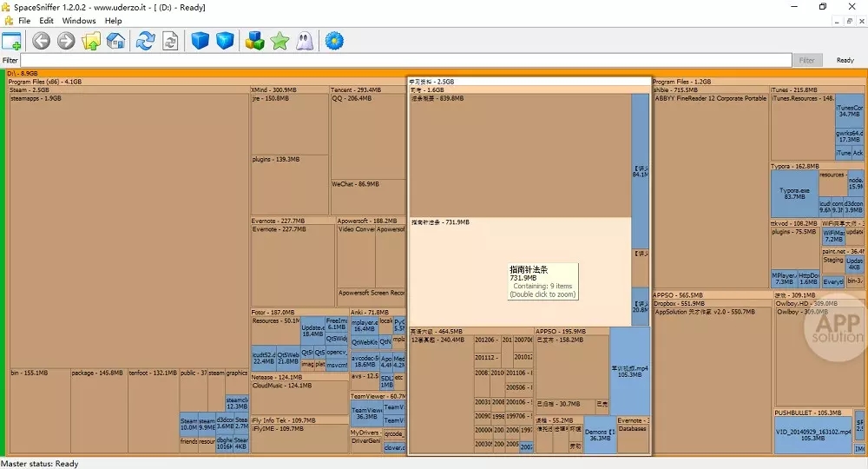The height and width of the screenshot is (469, 868).
Task: Select the CloudMusic 124.1MB folder block
Action: click(299, 400)
